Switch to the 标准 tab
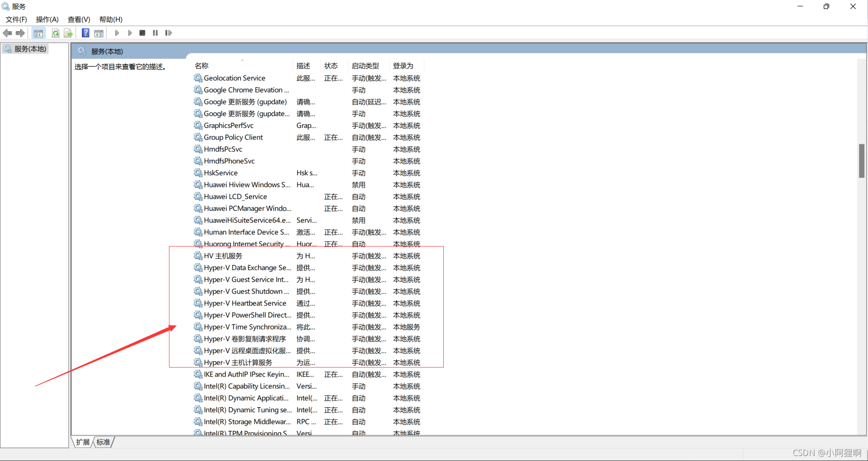 pyautogui.click(x=103, y=442)
